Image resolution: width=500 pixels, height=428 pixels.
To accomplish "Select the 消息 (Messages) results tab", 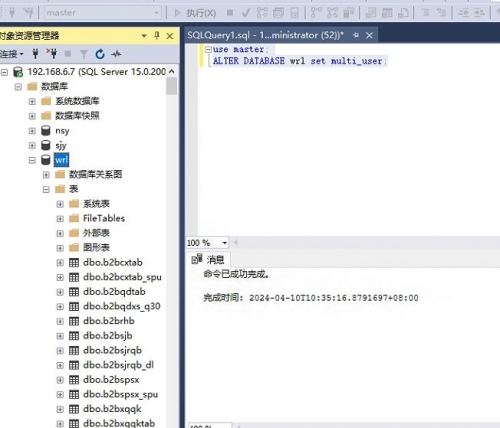I will tap(208, 259).
